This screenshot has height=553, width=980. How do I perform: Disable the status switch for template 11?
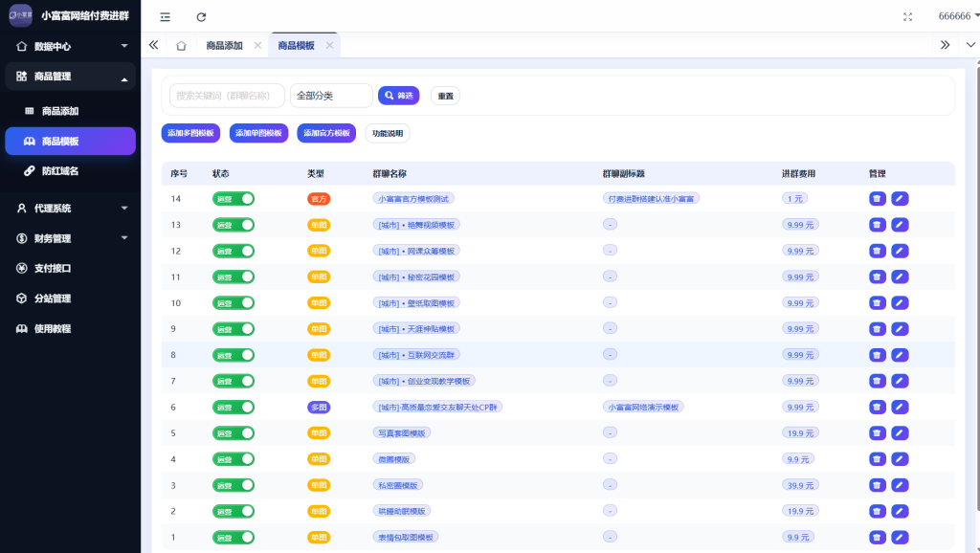(x=234, y=276)
